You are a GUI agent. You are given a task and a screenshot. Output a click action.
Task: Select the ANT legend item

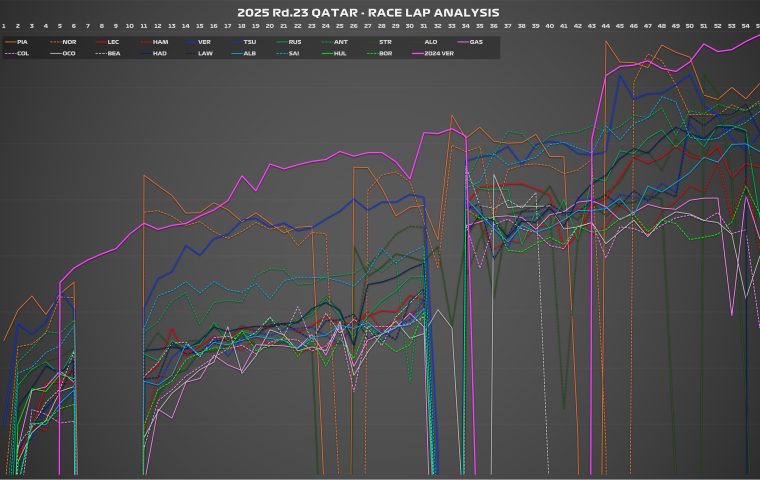340,42
